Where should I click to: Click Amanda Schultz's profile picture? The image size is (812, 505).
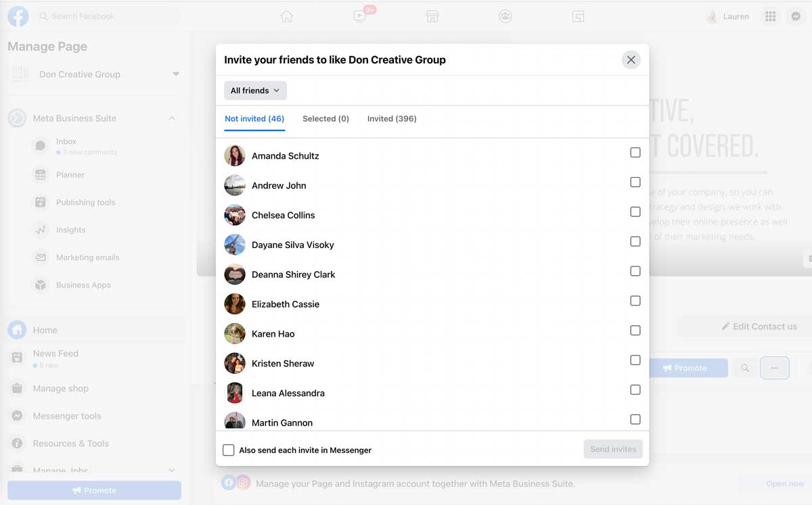(235, 155)
